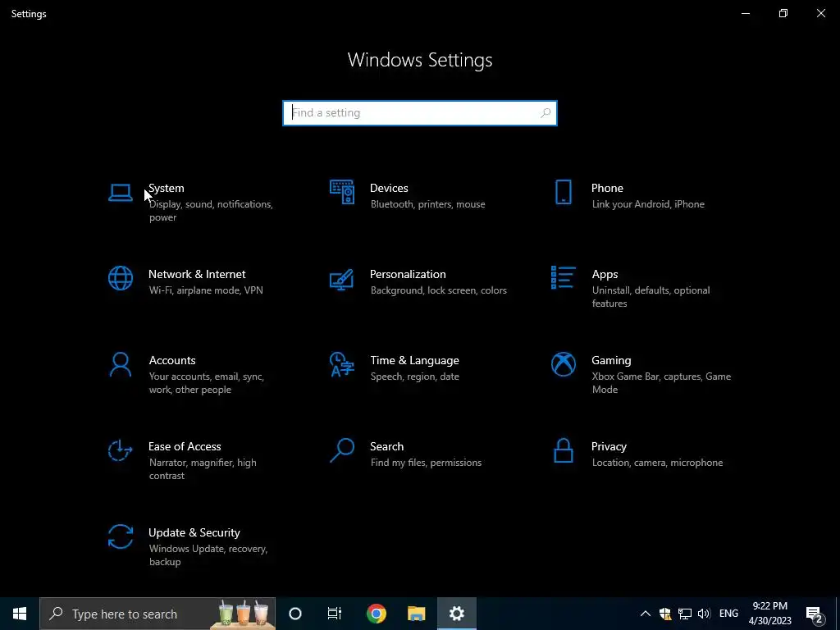Launch Google Chrome from the taskbar

(x=376, y=614)
